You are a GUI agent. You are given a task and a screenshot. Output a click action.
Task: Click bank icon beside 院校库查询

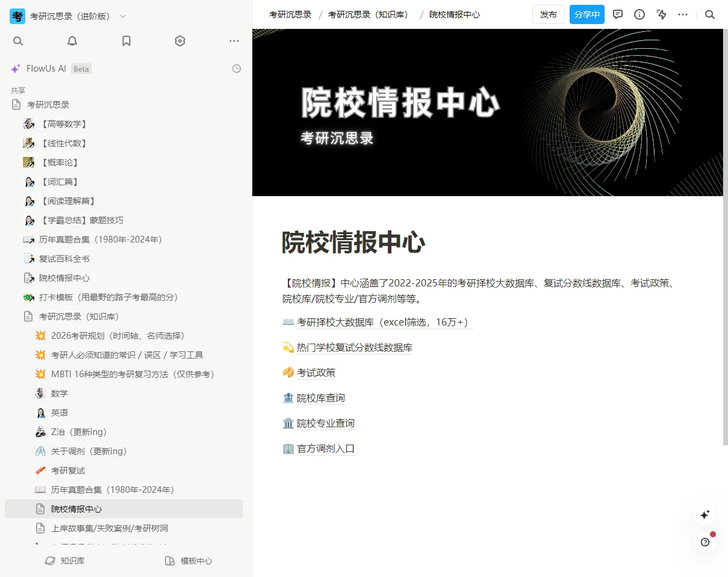click(x=288, y=398)
